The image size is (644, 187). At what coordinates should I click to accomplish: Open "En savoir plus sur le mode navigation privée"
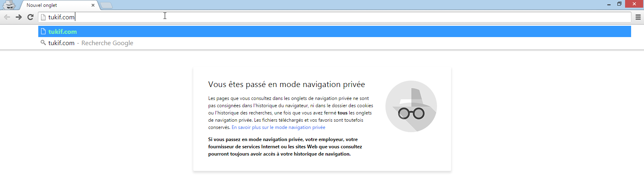pos(278,127)
